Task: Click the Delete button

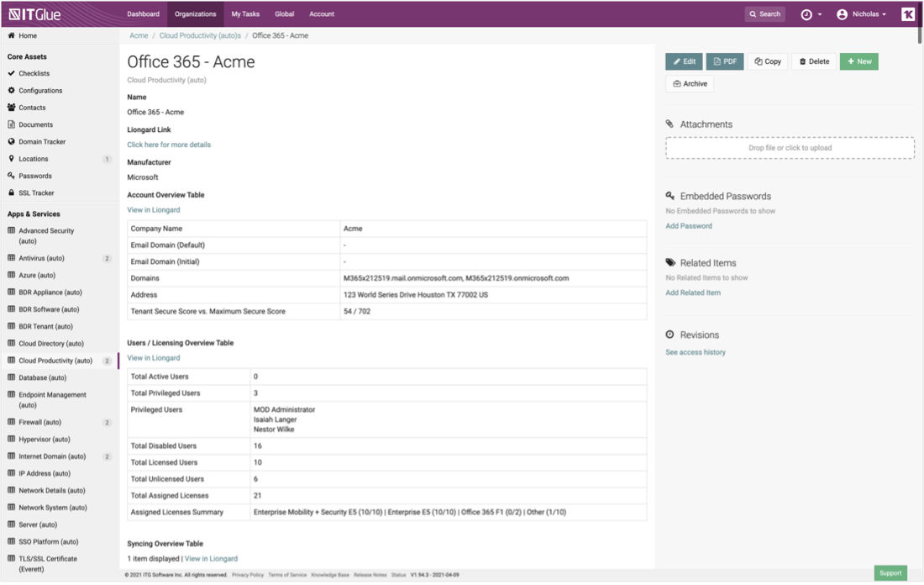Action: click(x=814, y=61)
